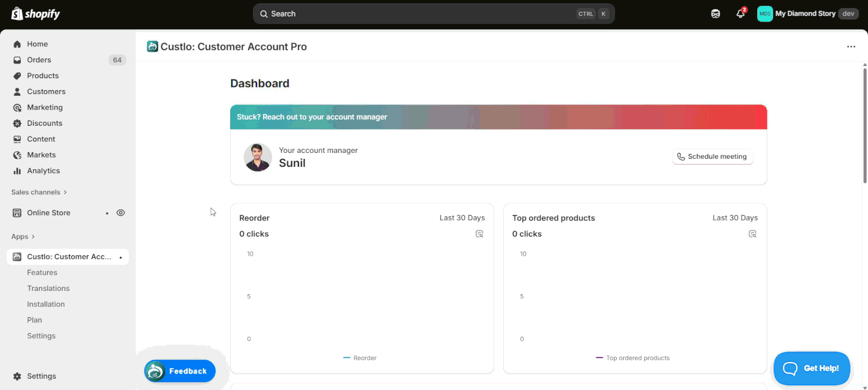Click the Content image icon
The image size is (868, 390).
(17, 139)
